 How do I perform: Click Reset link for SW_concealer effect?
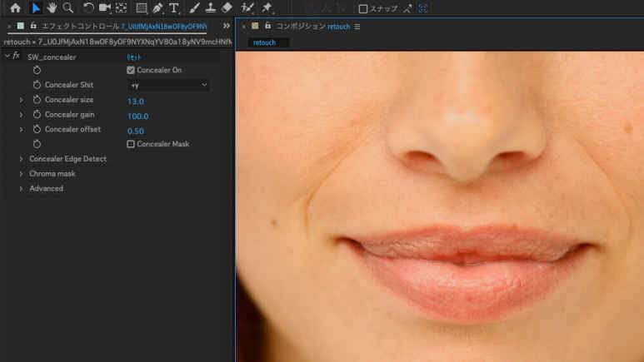(x=133, y=57)
